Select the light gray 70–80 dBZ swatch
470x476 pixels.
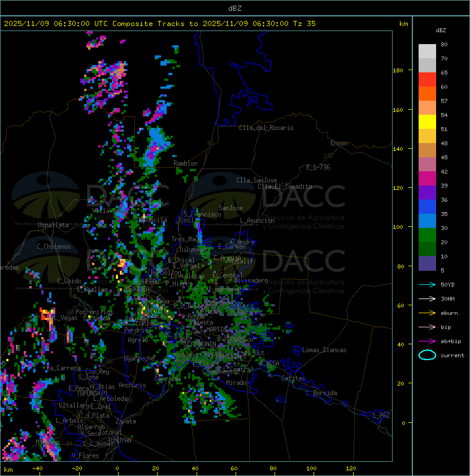[x=427, y=51]
